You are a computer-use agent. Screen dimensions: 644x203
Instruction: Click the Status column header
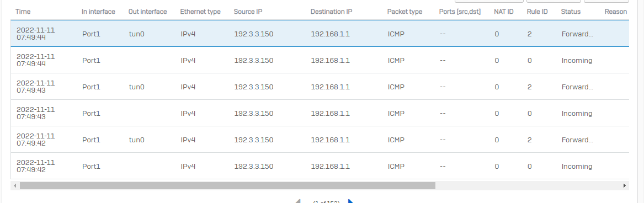click(571, 12)
